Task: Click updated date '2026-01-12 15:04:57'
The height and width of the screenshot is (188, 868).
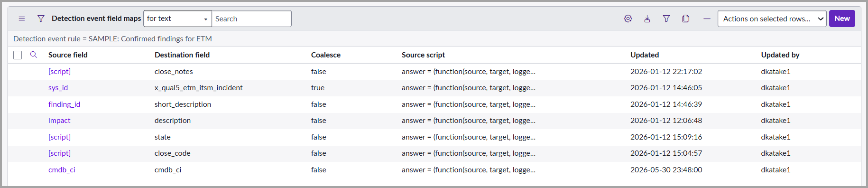Action: click(666, 153)
